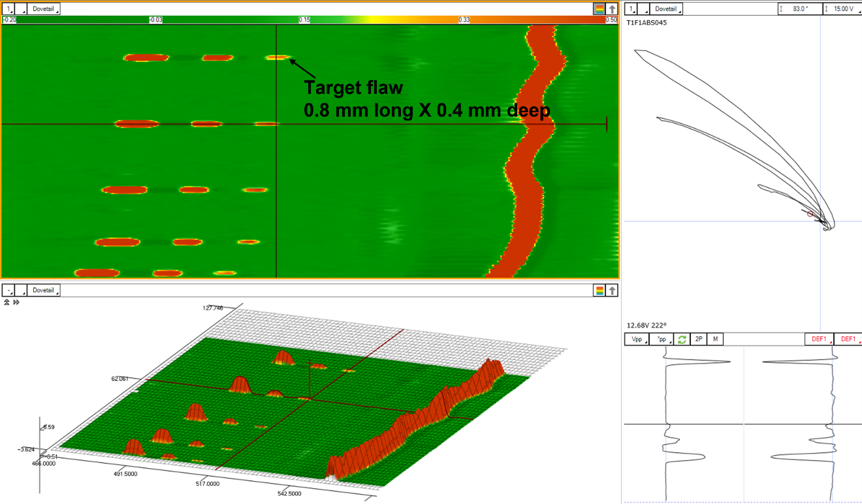Click the up-arrow icon above the 3D surface plot
862x504 pixels.
(613, 290)
